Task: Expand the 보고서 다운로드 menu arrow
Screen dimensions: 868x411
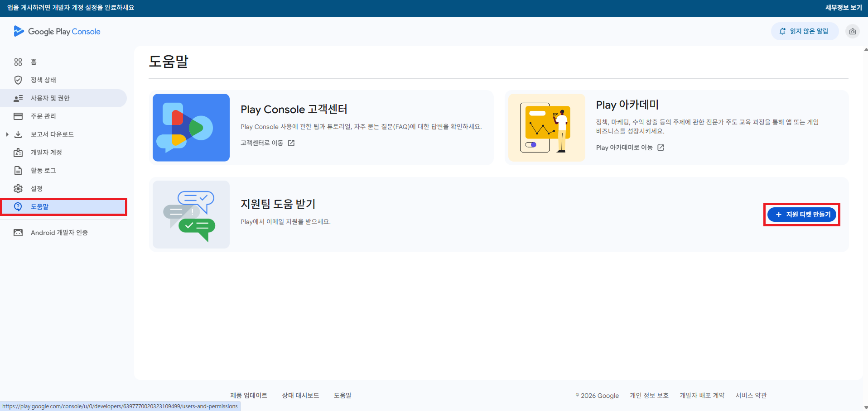Action: 7,134
